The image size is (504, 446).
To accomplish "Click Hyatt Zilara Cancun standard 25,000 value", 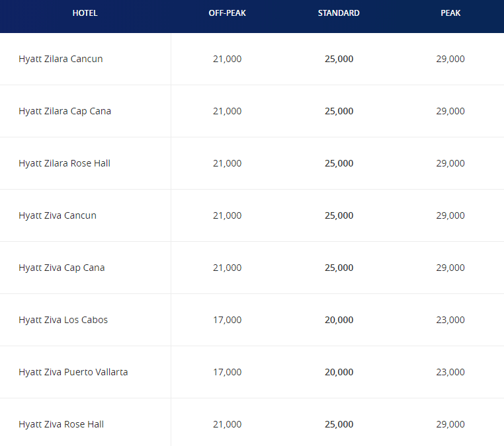I will click(339, 59).
